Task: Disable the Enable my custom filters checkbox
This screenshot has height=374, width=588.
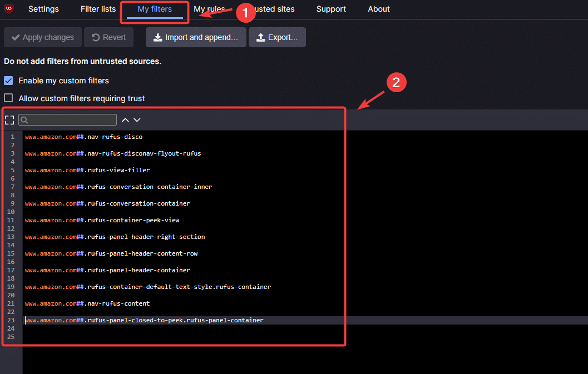Action: pyautogui.click(x=8, y=81)
